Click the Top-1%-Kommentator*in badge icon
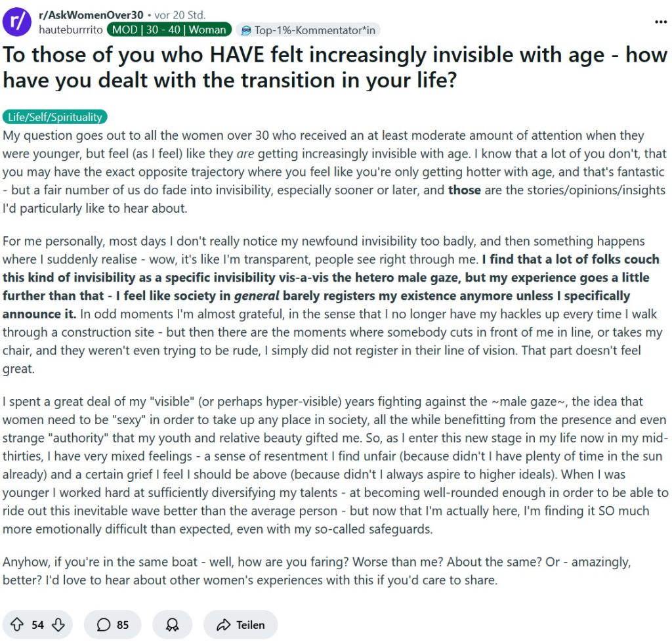This screenshot has height=644, width=672. [246, 30]
